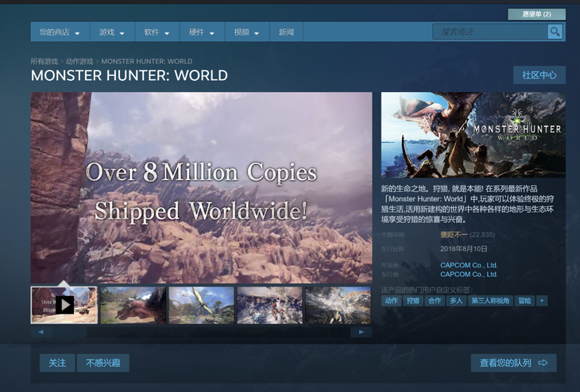Screen dimensions: 580x392
Task: Follow the game with 关注 button
Action: click(57, 363)
